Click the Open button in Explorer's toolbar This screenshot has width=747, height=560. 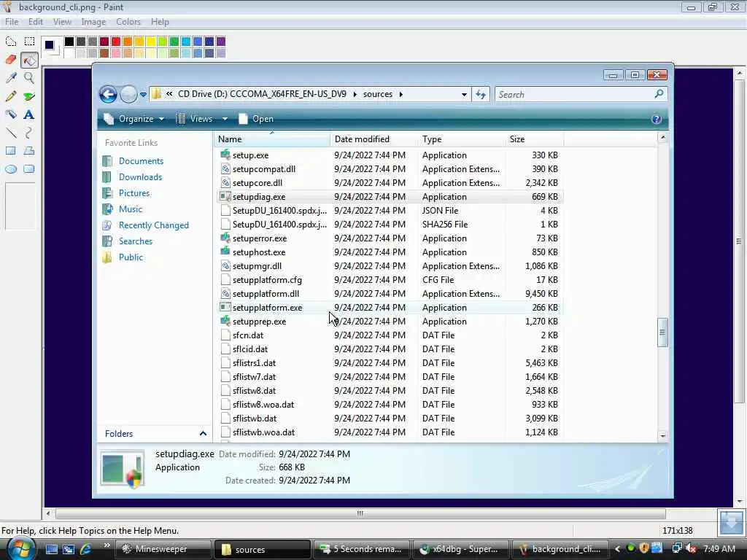coord(256,119)
